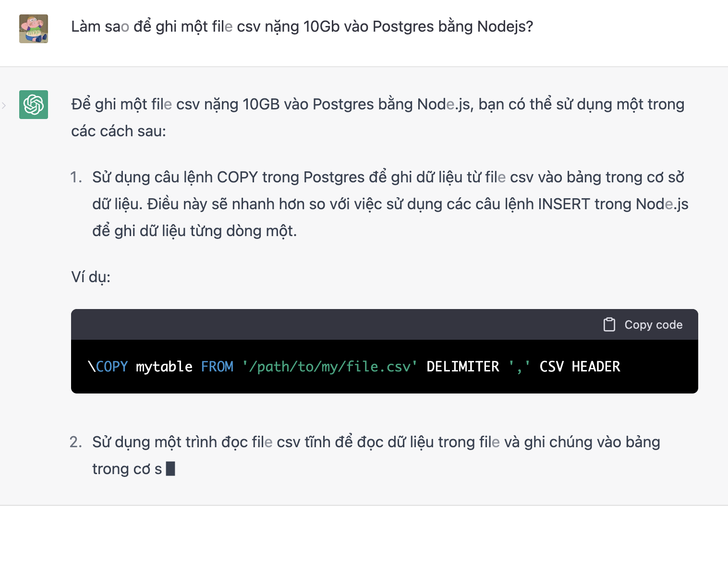
Task: Click the 'mytable' identifier in the snippet
Action: (163, 366)
